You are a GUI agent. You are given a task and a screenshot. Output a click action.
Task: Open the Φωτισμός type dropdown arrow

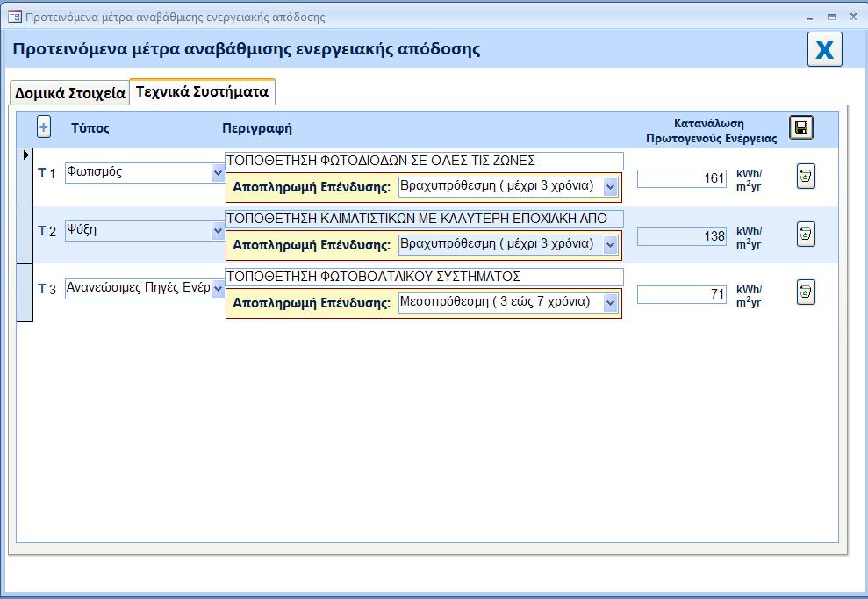click(x=219, y=173)
